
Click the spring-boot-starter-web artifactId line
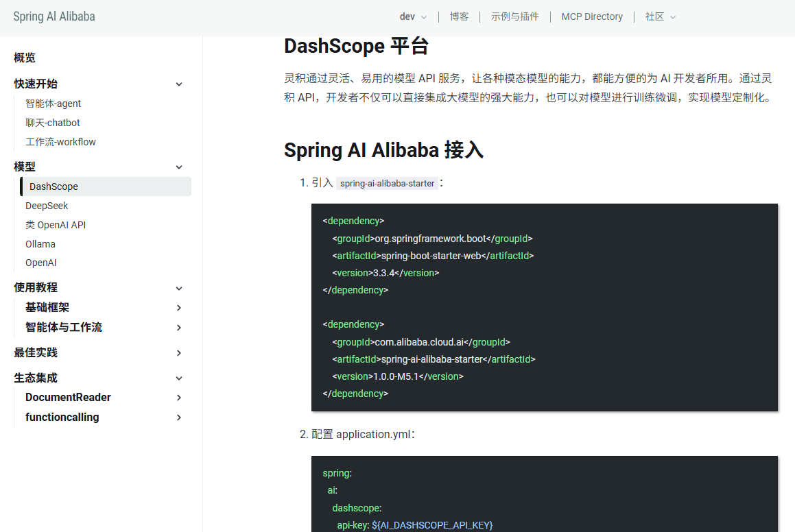tap(433, 256)
